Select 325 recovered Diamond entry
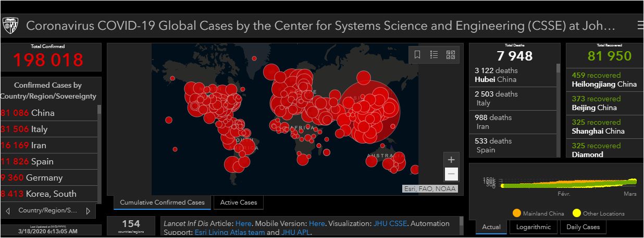The height and width of the screenshot is (238, 644). pos(604,149)
